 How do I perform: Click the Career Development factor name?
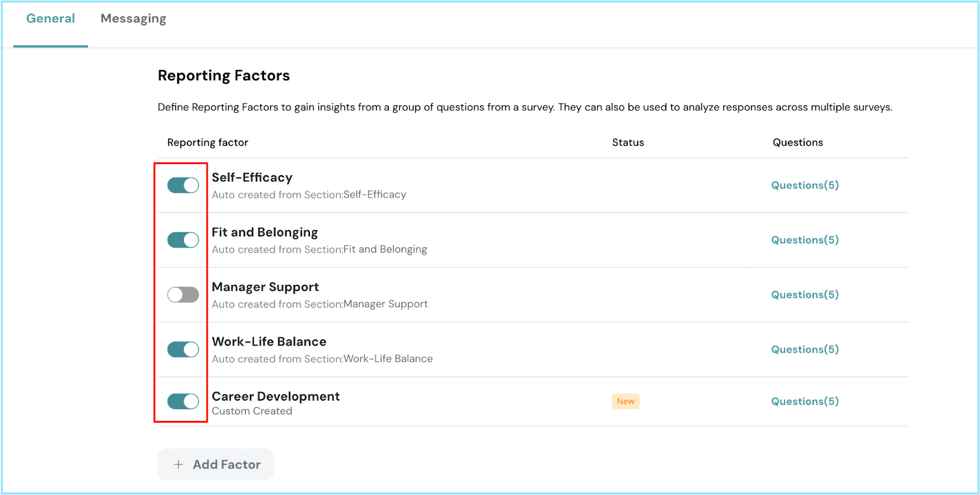276,396
